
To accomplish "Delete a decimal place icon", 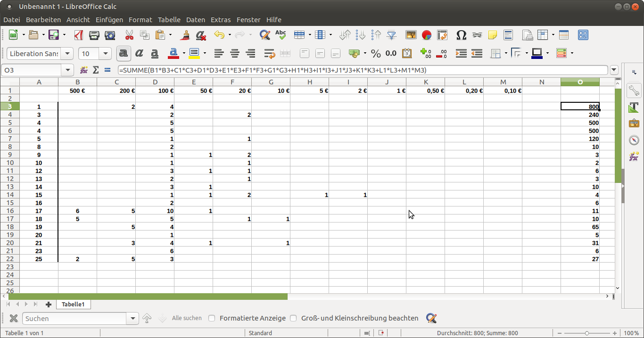I will (441, 53).
